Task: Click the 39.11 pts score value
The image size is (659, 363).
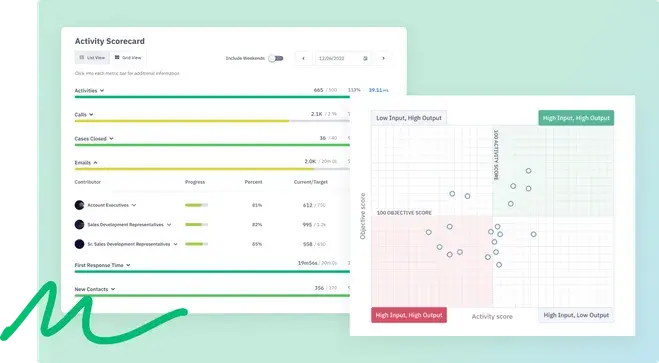Action: point(379,90)
